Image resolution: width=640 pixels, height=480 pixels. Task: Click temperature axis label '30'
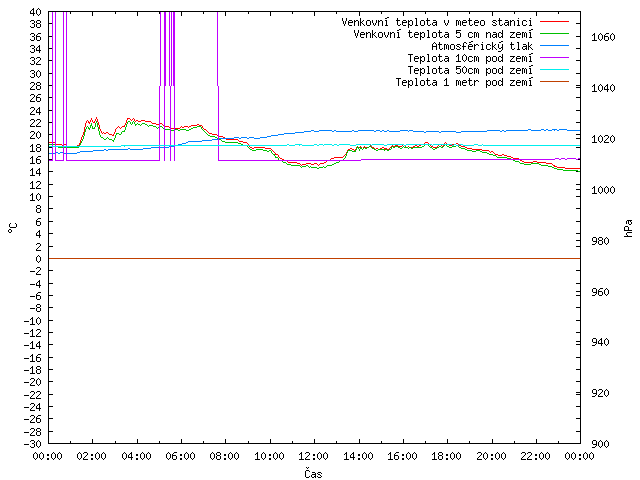click(36, 74)
